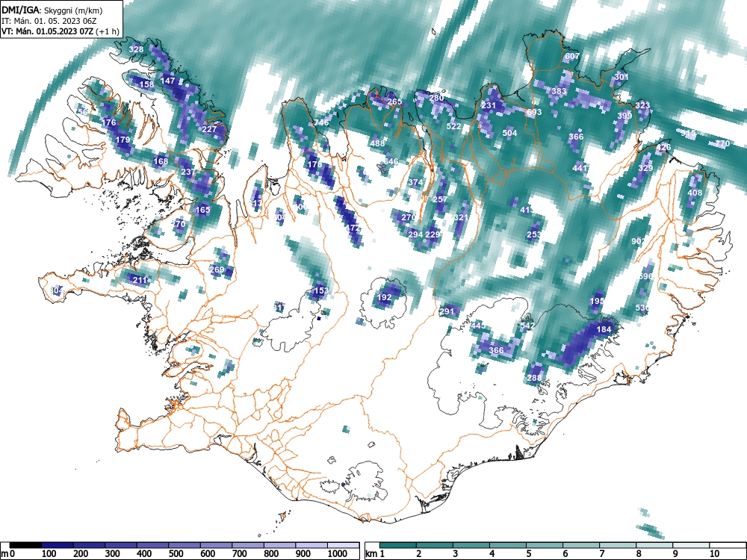Click the visibility value '231' on the map
Screen dimensions: 747x560
point(489,105)
